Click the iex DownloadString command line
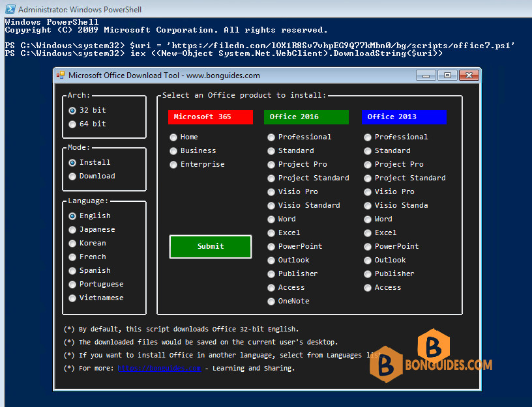 224,53
